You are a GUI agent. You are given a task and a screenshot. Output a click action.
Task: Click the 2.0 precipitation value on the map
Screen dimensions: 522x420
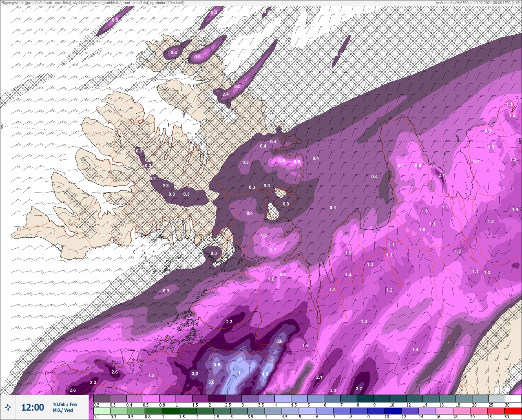pos(333,390)
